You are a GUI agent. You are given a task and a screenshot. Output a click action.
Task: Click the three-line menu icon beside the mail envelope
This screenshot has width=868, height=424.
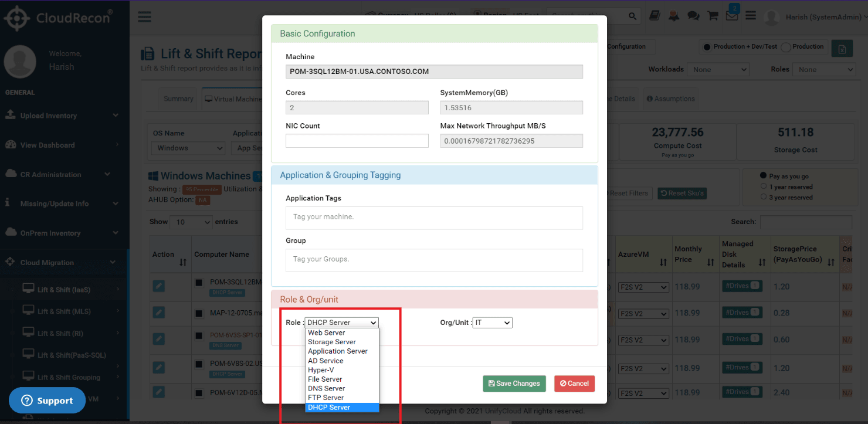[751, 16]
